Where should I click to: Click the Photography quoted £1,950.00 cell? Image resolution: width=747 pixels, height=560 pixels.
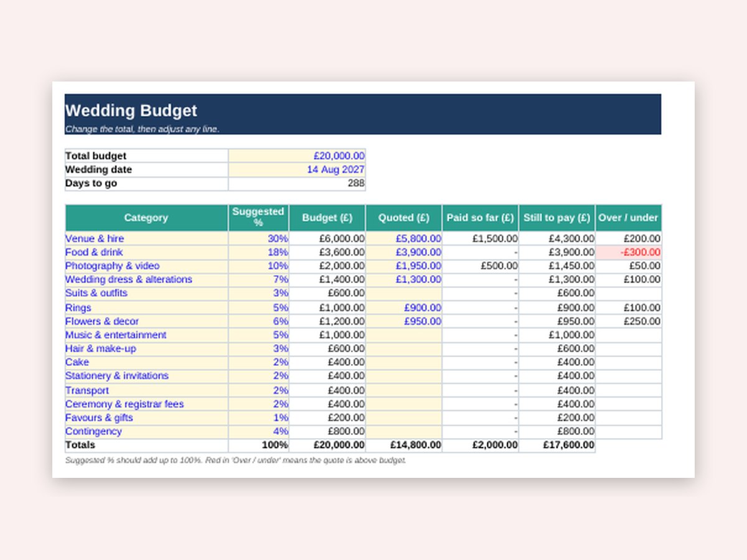point(404,266)
